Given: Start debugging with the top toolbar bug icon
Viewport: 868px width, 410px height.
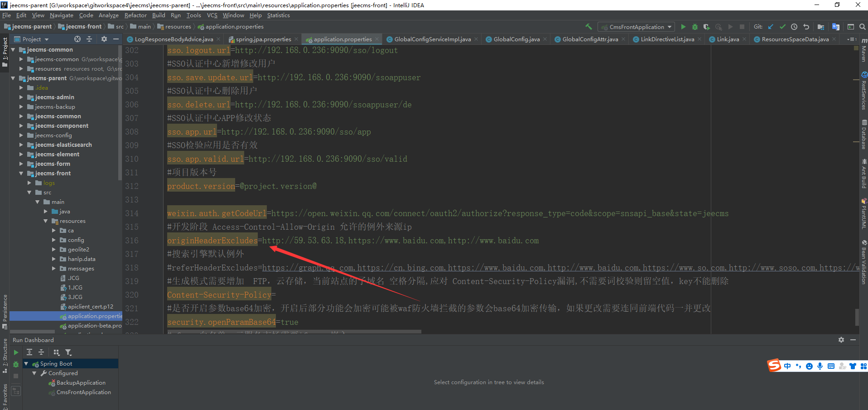Looking at the screenshot, I should click(694, 27).
